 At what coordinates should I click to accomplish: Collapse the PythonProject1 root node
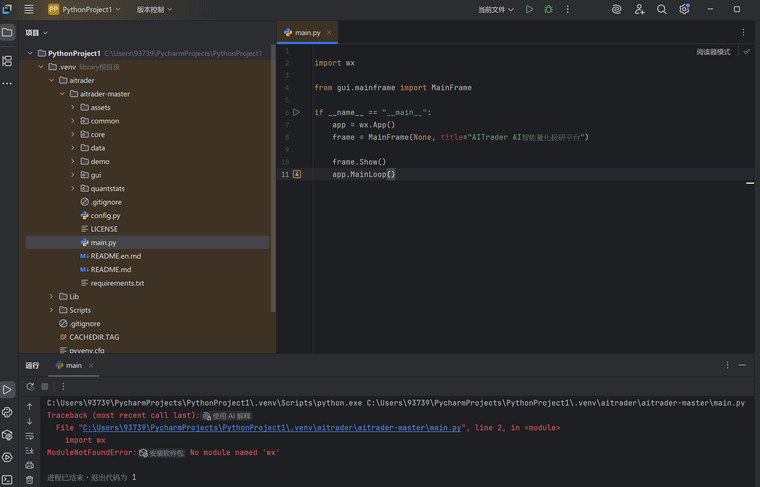[x=30, y=53]
